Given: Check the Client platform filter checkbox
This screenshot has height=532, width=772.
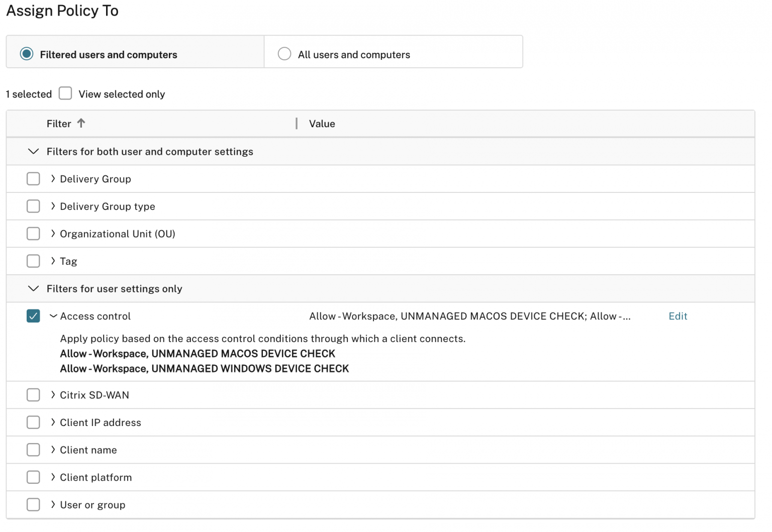Looking at the screenshot, I should pos(33,477).
